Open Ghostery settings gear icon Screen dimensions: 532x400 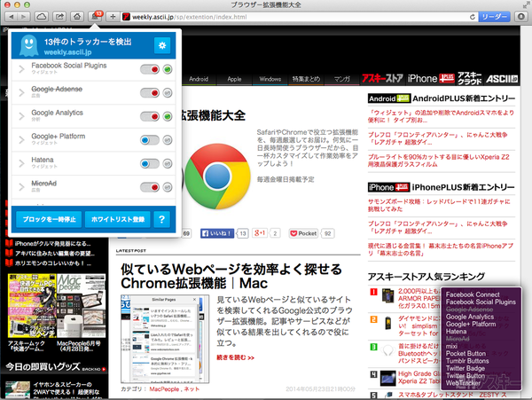[162, 45]
